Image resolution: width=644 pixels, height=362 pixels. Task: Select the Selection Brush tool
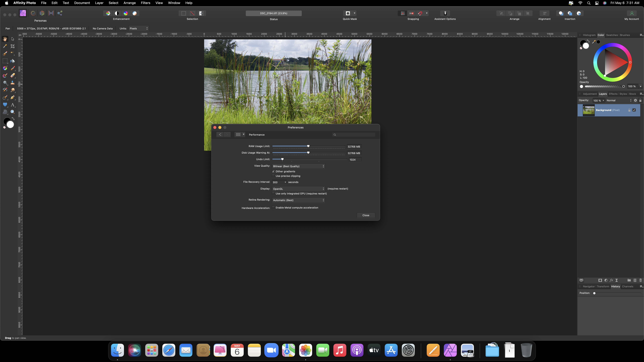pyautogui.click(x=5, y=53)
